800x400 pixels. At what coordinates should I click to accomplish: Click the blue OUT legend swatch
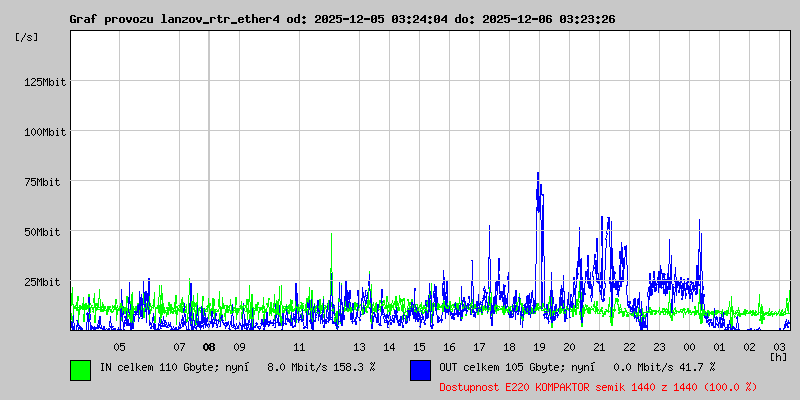(x=421, y=369)
